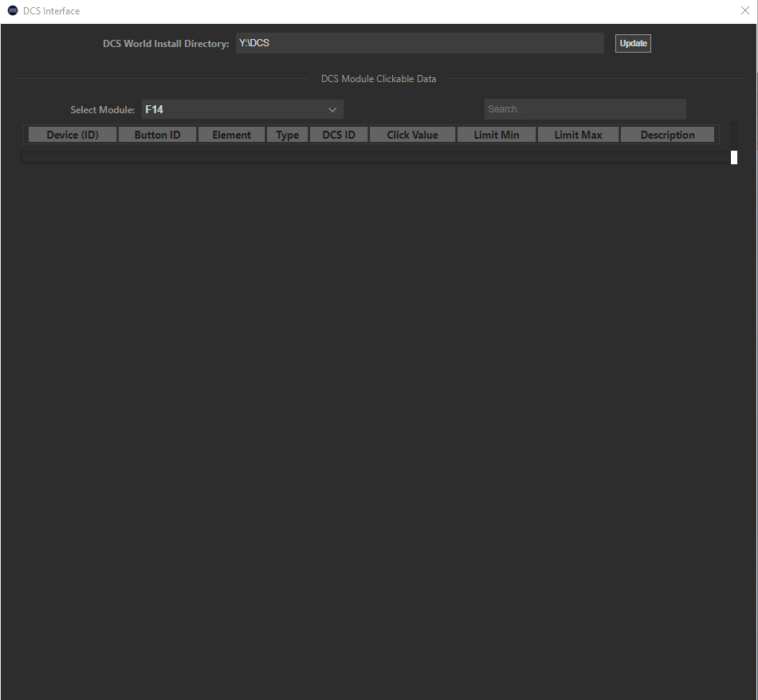Sort the table by Device (ID)
The image size is (758, 700).
coord(72,134)
